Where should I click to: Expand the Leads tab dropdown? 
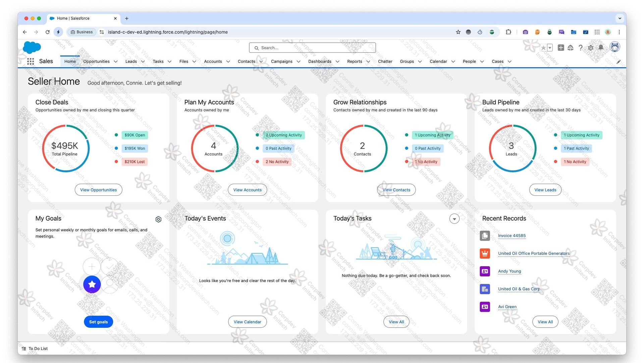(143, 62)
